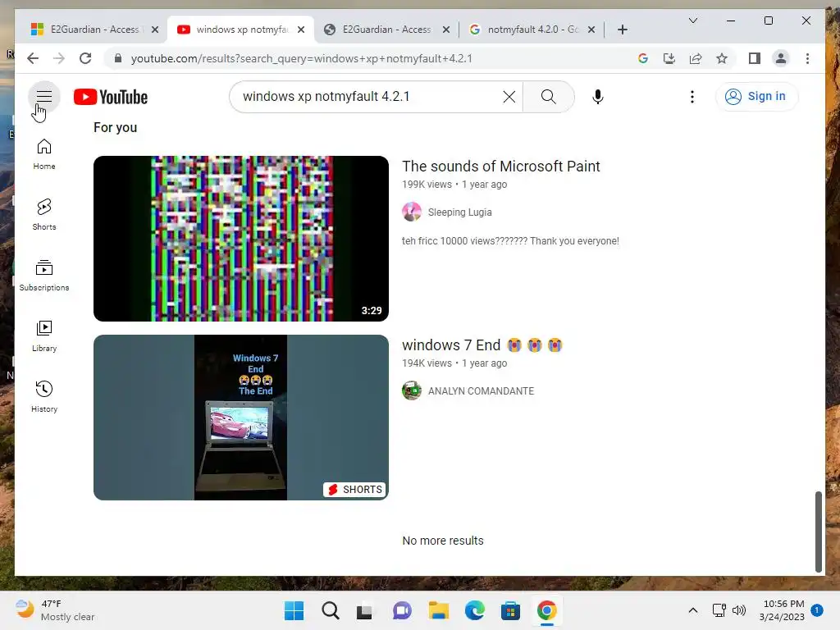Open video titled The sounds of Microsoft Paint
840x630 pixels.
tap(501, 166)
